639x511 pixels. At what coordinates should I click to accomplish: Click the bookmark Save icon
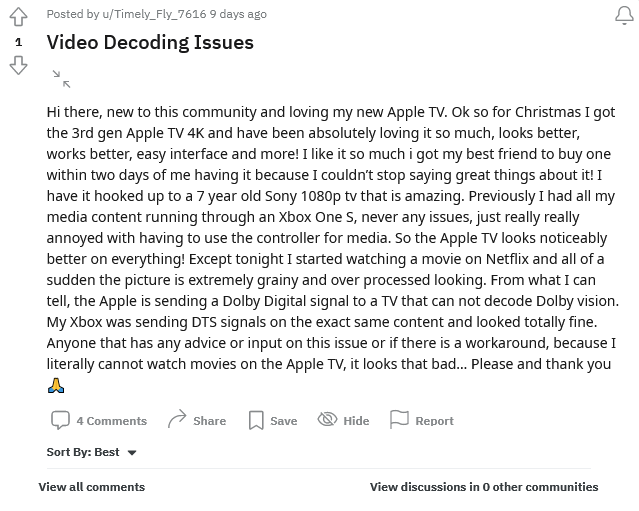coord(256,420)
